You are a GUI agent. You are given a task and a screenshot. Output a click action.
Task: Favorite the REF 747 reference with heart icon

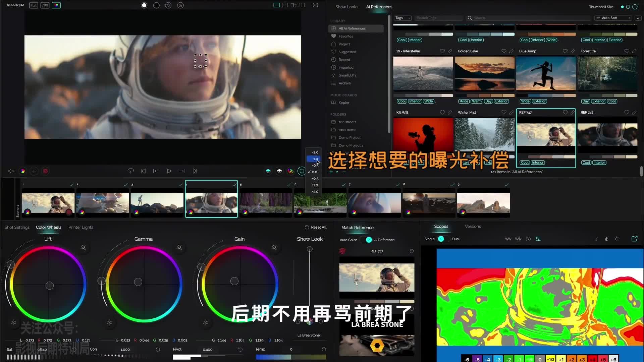coord(565,113)
